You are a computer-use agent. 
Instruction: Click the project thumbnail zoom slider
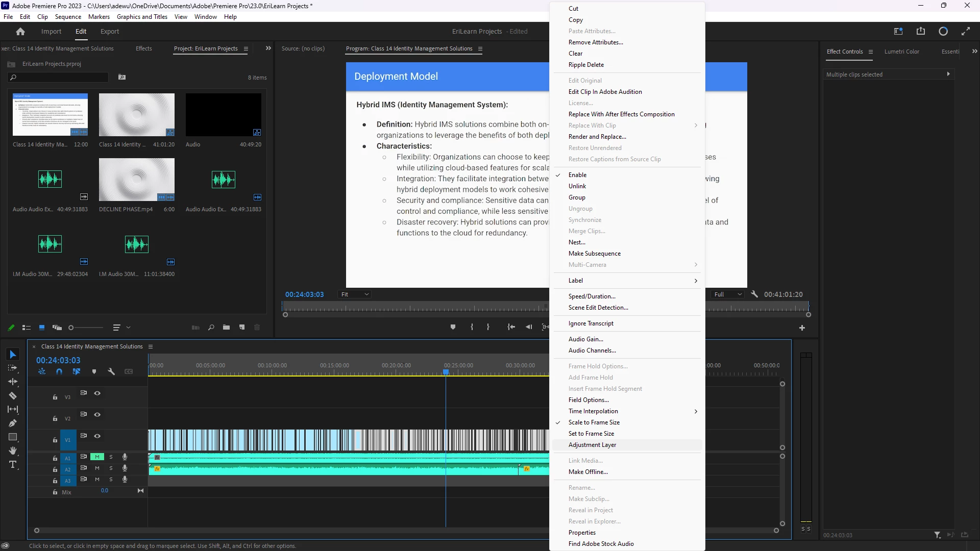coord(87,328)
